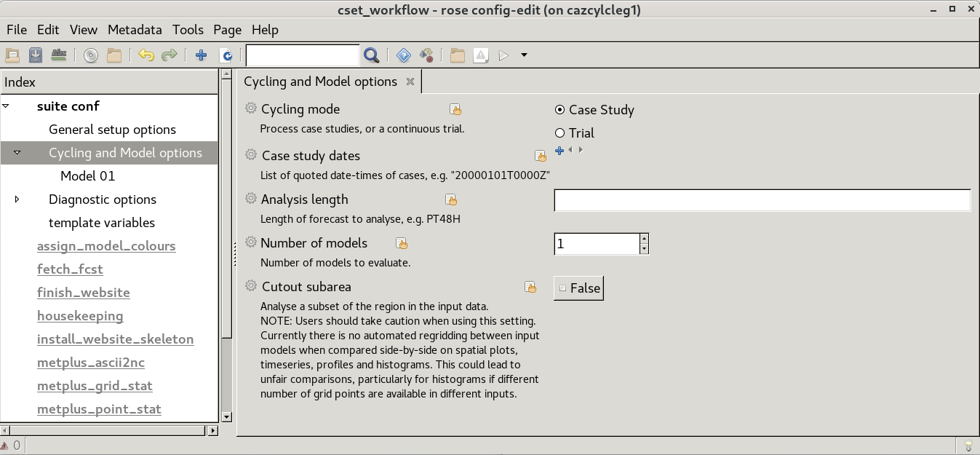The height and width of the screenshot is (455, 980).
Task: Open the assign_model_colours app entry
Action: point(106,246)
